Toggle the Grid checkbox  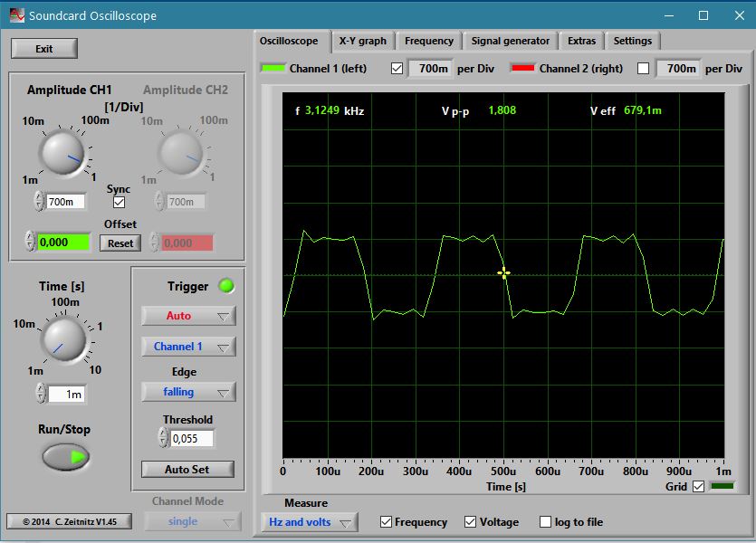[x=698, y=487]
